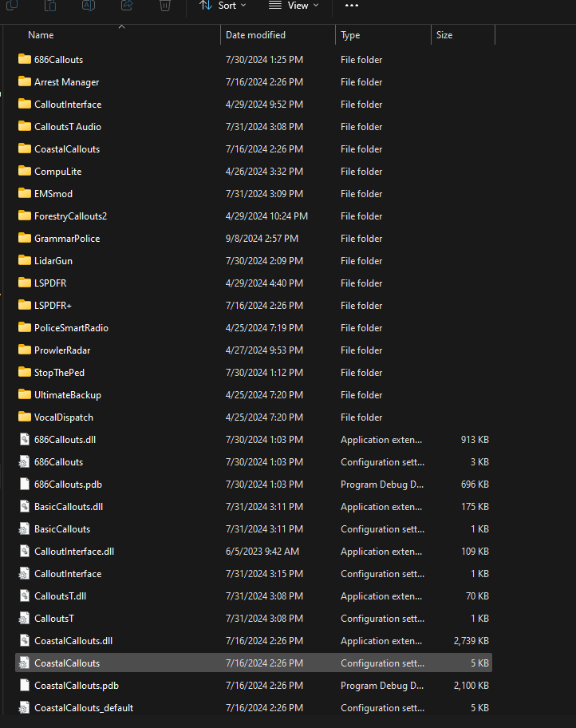The height and width of the screenshot is (728, 576).
Task: Click the CalloutsT.dll file name
Action: [x=61, y=596]
